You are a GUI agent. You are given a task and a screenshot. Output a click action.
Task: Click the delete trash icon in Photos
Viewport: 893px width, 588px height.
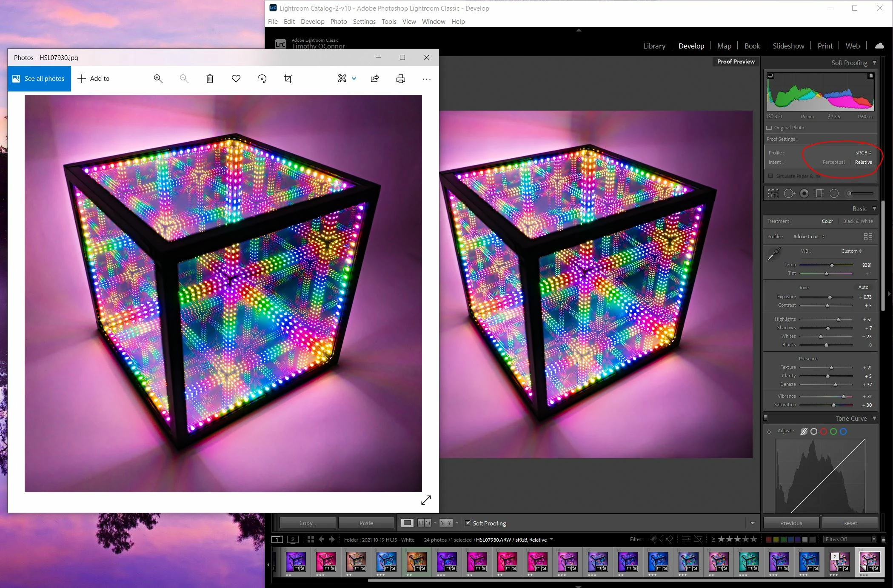[x=210, y=79]
